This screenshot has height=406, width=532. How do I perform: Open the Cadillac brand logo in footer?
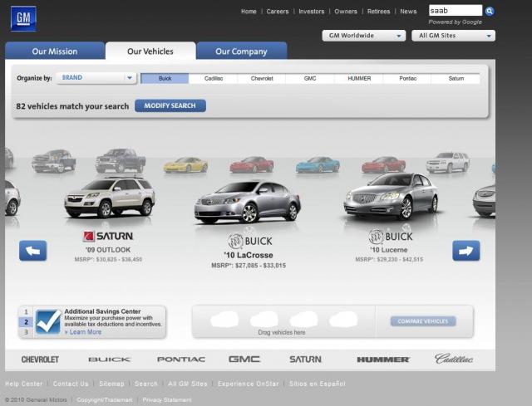(x=454, y=359)
